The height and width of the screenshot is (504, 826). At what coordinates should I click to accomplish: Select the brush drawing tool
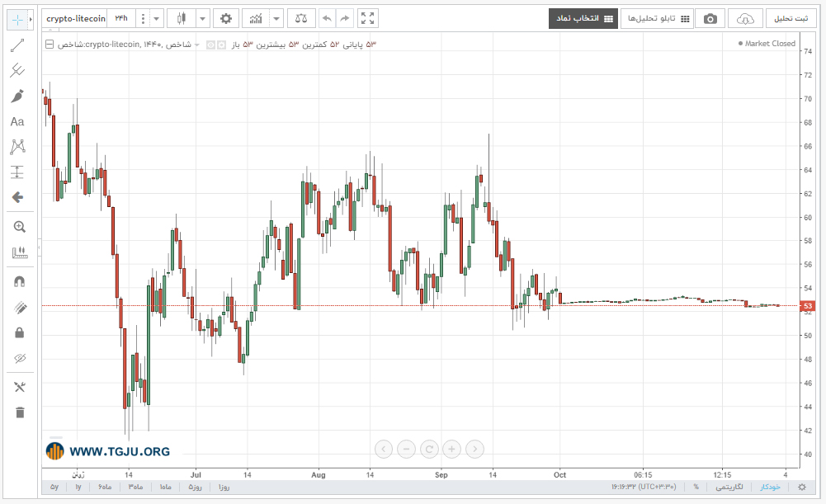coord(17,97)
